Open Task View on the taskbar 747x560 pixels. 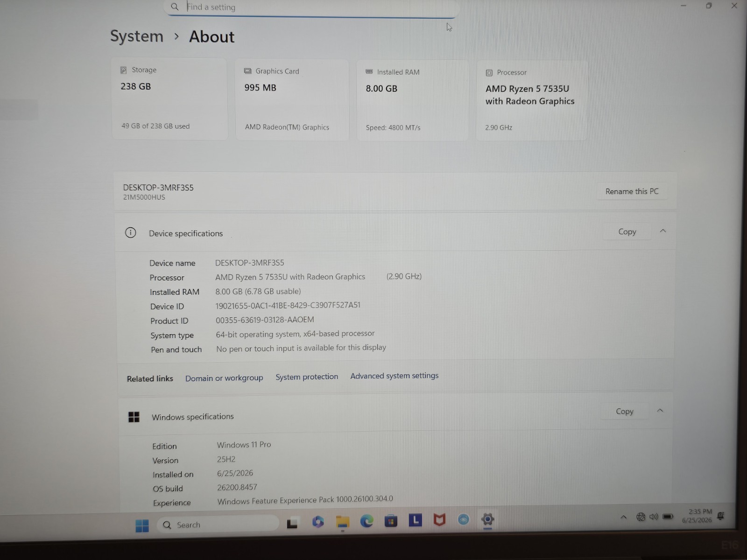pyautogui.click(x=292, y=523)
